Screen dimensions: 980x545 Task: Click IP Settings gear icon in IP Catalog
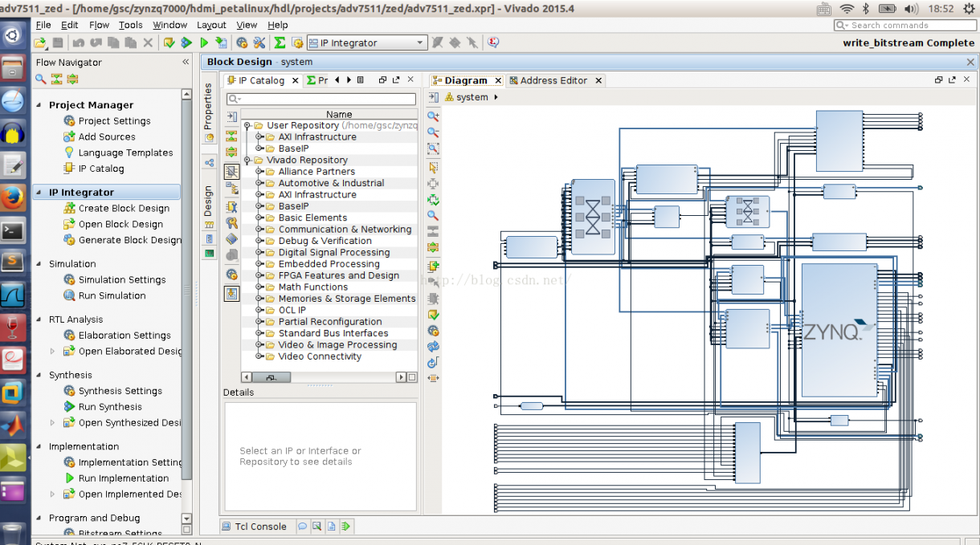coord(231,274)
